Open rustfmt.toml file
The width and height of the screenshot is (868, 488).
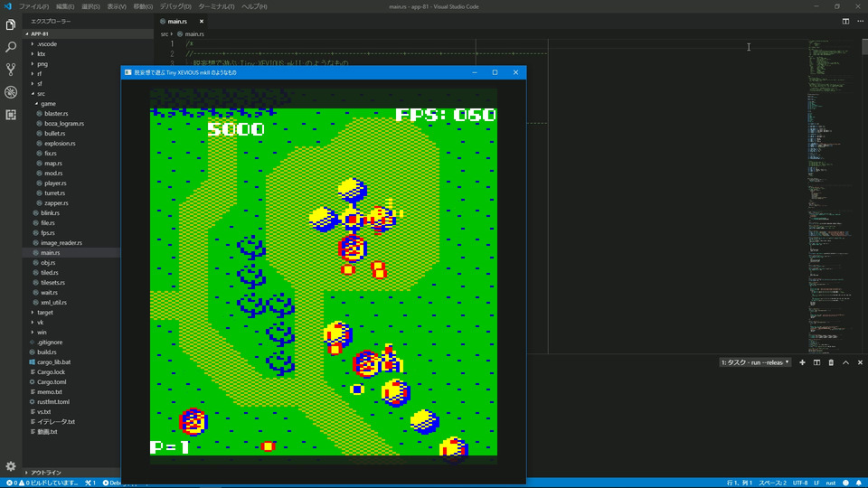[53, 401]
